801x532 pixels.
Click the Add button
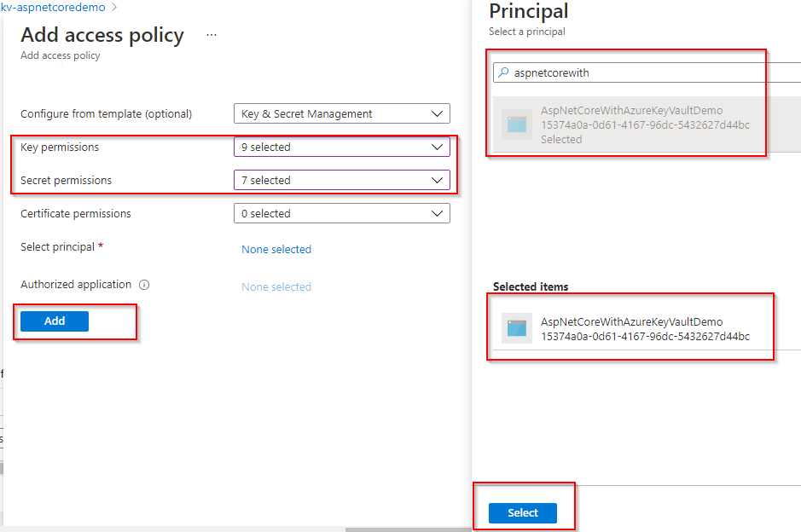click(55, 321)
